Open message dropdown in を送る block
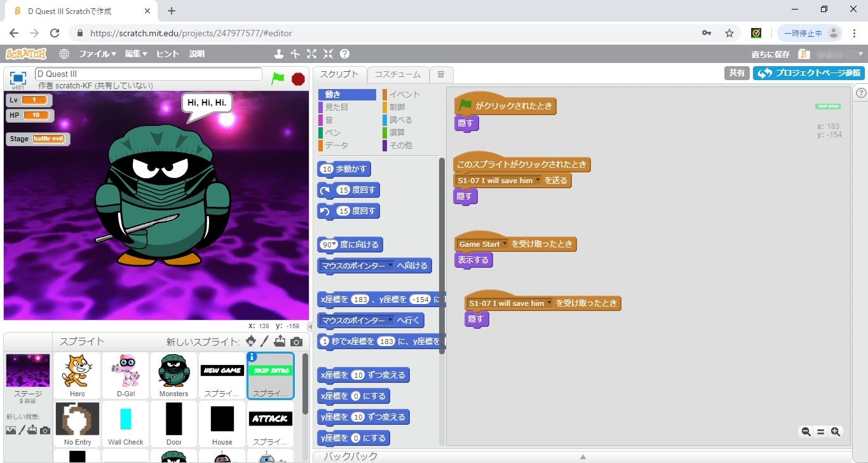This screenshot has width=868, height=463. click(538, 181)
